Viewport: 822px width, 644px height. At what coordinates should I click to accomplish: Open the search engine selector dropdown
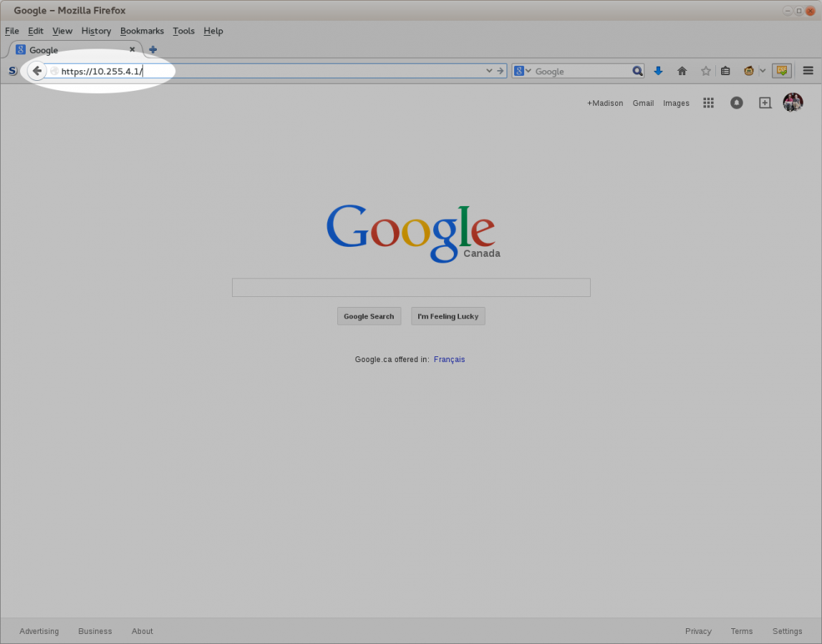(x=523, y=71)
